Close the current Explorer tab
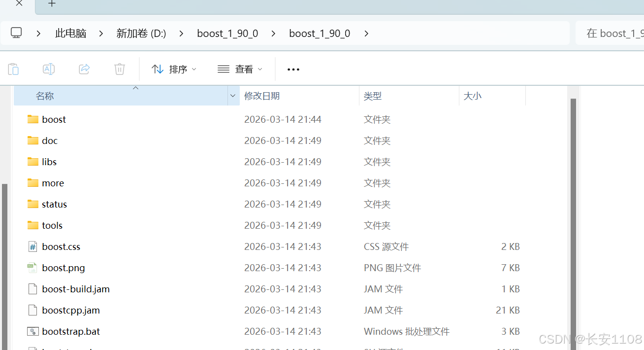 point(19,3)
